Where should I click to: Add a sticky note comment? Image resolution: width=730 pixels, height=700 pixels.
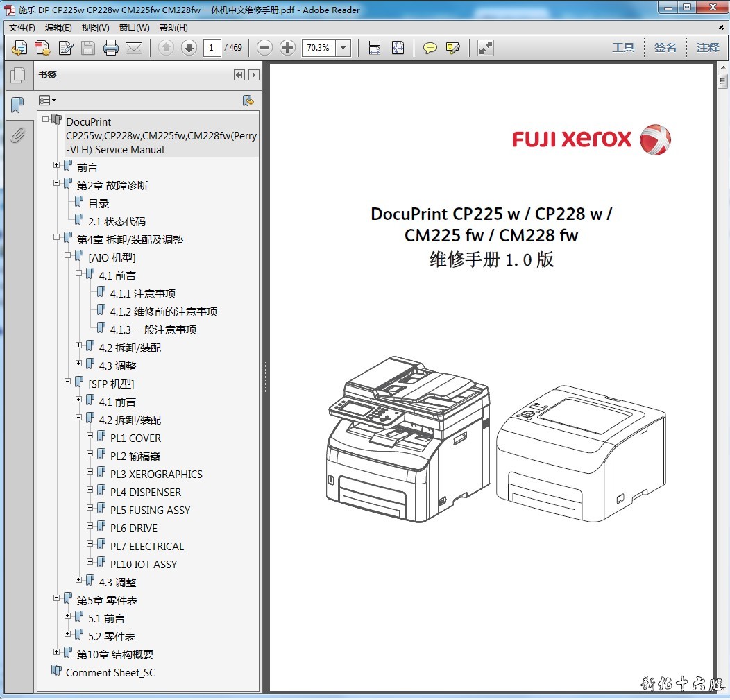[x=430, y=48]
